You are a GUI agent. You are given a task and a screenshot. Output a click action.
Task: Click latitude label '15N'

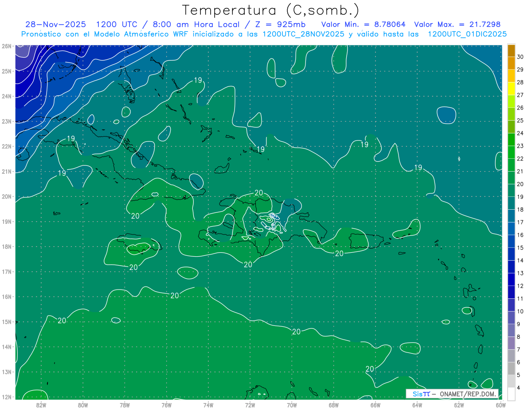click(6, 321)
